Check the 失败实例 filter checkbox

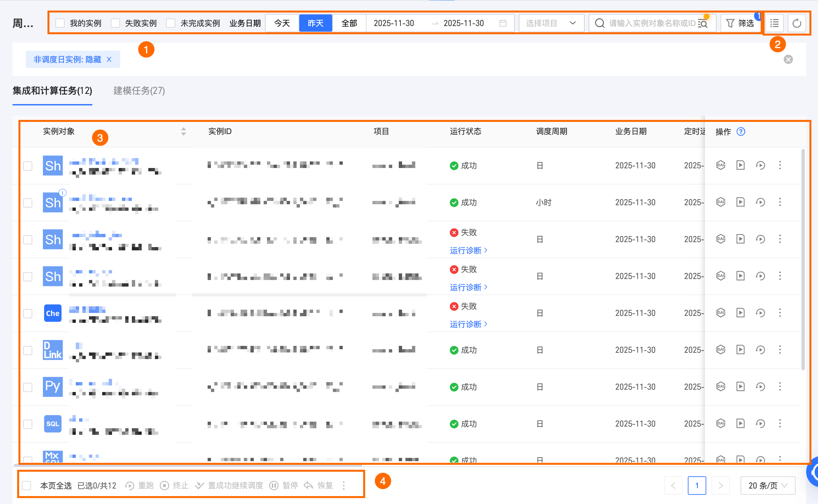tap(115, 23)
